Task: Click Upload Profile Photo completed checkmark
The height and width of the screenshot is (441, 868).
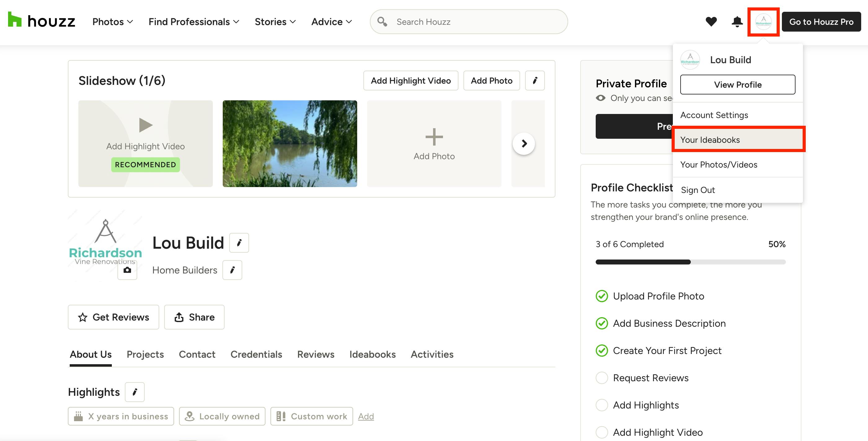Action: click(602, 296)
